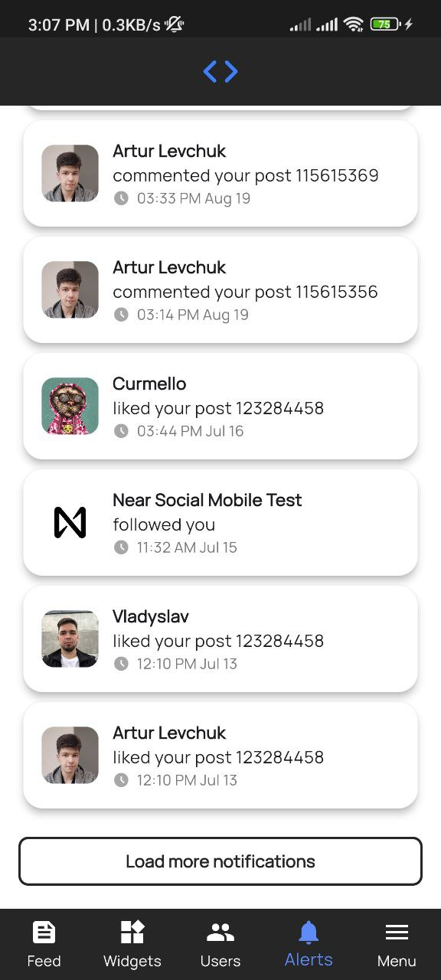The height and width of the screenshot is (980, 441).
Task: Tap Curmello's avatar picture
Action: 70,406
